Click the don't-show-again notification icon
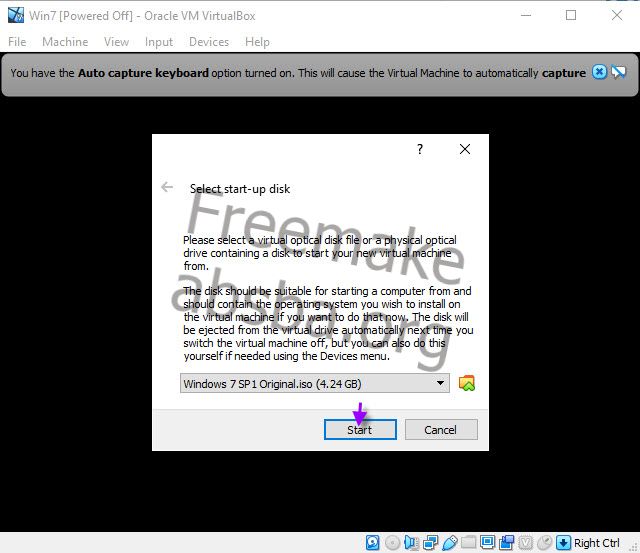Image resolution: width=640 pixels, height=553 pixels. tap(618, 73)
